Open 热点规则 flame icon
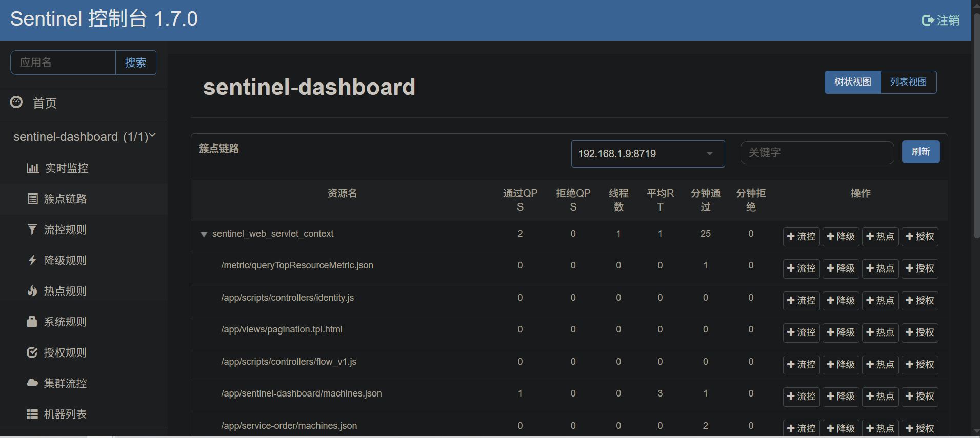Viewport: 980px width, 438px height. pyautogui.click(x=32, y=290)
